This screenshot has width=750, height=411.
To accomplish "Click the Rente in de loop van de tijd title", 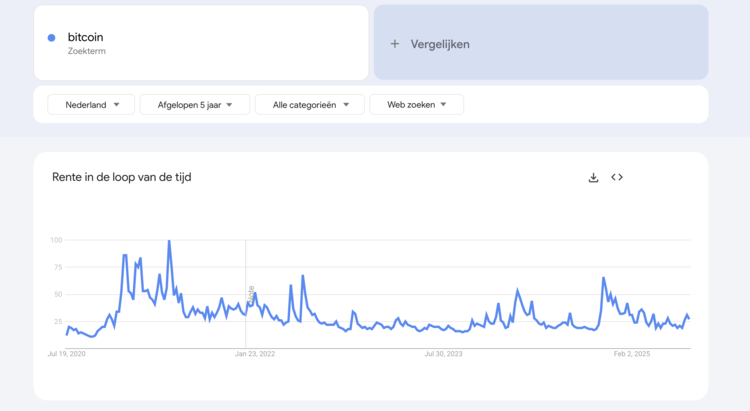I will point(121,177).
